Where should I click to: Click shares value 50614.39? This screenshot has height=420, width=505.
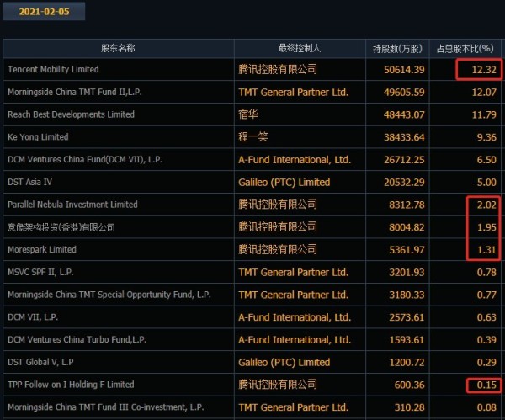tap(404, 70)
